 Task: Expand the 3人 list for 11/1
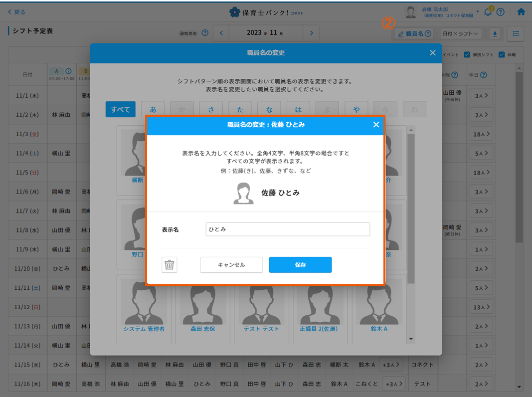482,95
